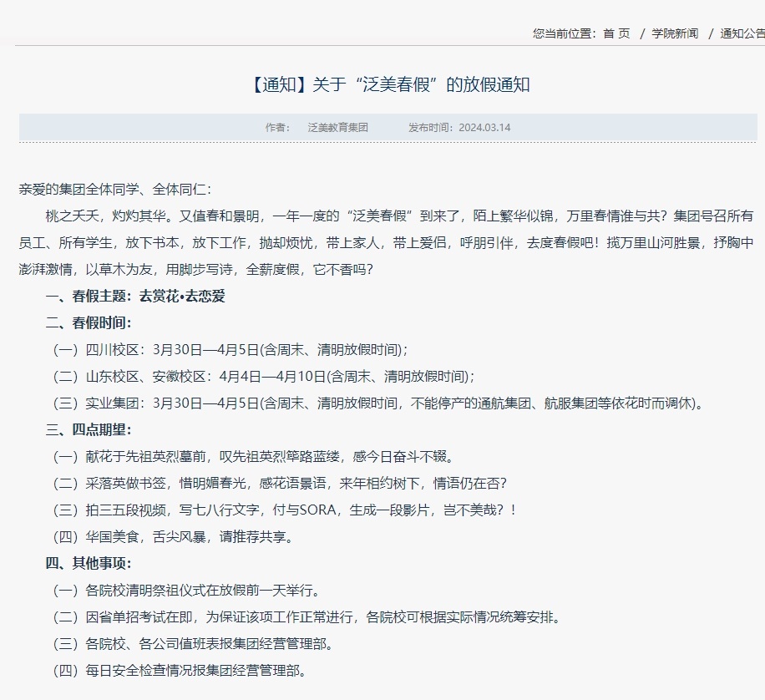Click the line 各院校清明祭祖仪式在放假前一天举行

point(187,591)
